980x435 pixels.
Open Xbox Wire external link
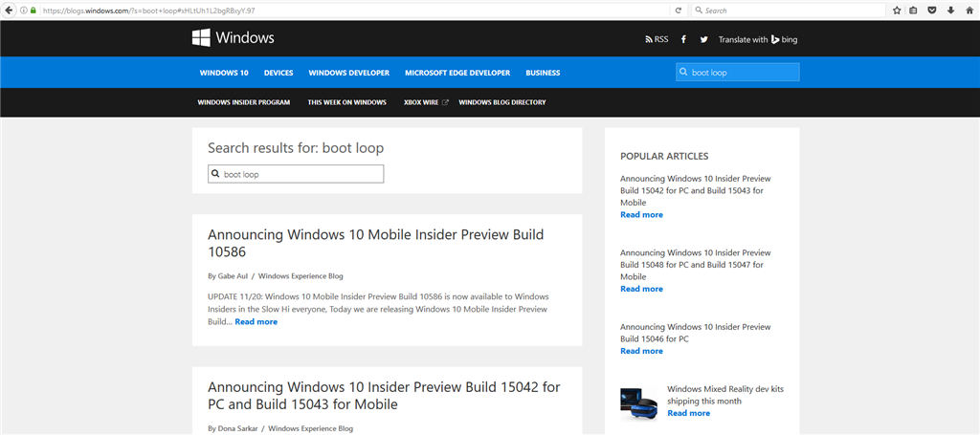(426, 102)
